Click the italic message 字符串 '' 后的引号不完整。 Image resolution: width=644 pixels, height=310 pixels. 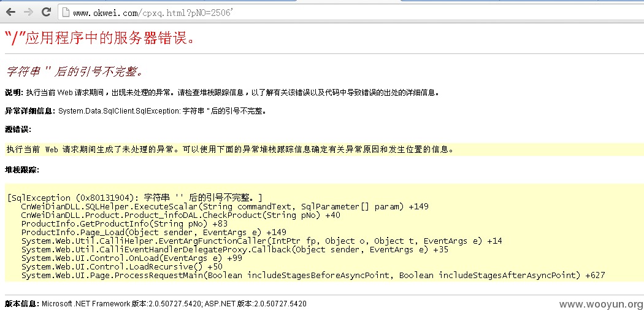pos(75,72)
